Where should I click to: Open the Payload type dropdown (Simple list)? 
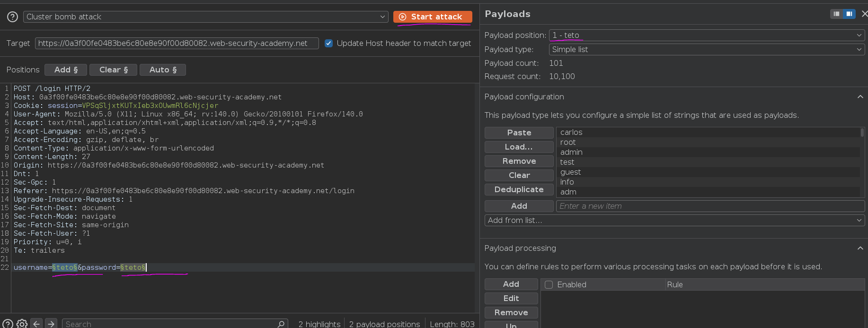point(707,50)
